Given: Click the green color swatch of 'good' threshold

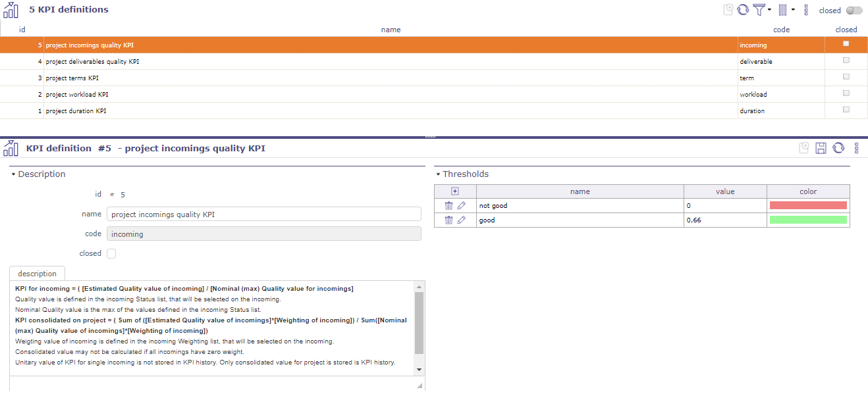Looking at the screenshot, I should coord(808,220).
